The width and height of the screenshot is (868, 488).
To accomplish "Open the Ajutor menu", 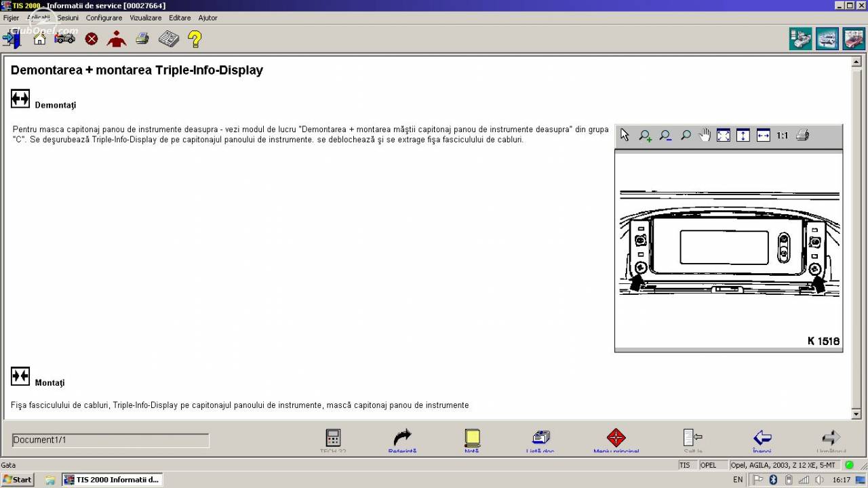I will tap(208, 18).
